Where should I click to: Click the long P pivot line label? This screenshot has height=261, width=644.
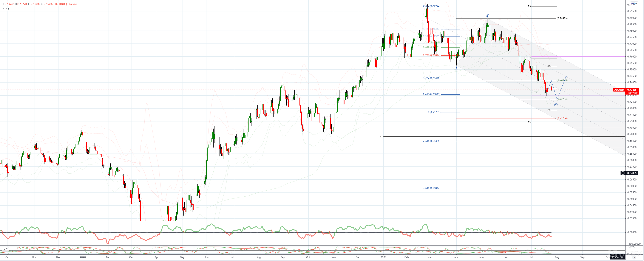(x=380, y=137)
